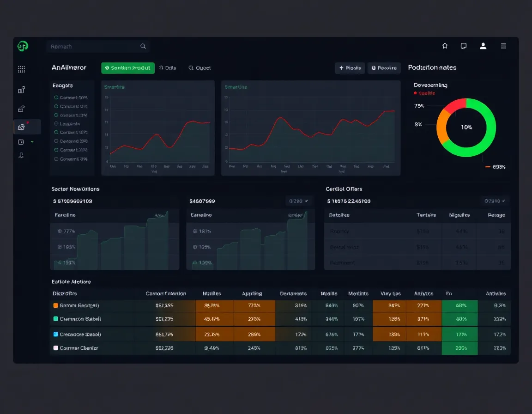Click the Retage column header

click(x=496, y=215)
